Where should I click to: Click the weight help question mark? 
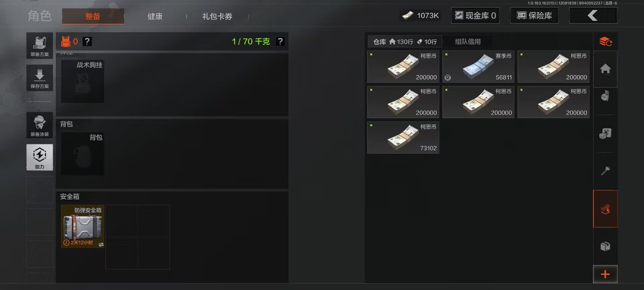[280, 41]
